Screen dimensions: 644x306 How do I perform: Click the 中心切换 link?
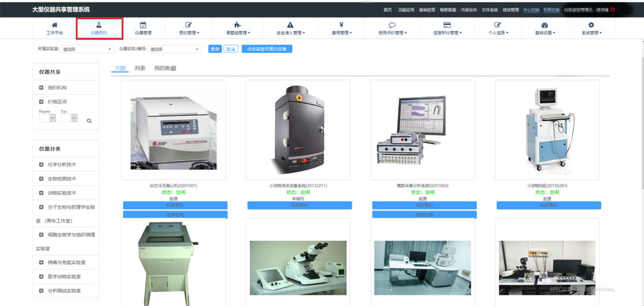point(531,10)
